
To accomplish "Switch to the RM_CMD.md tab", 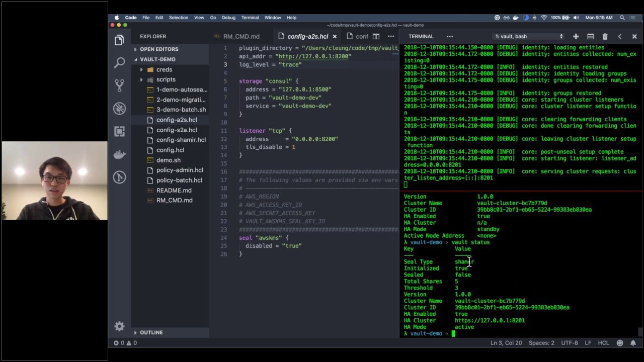I will [x=241, y=36].
